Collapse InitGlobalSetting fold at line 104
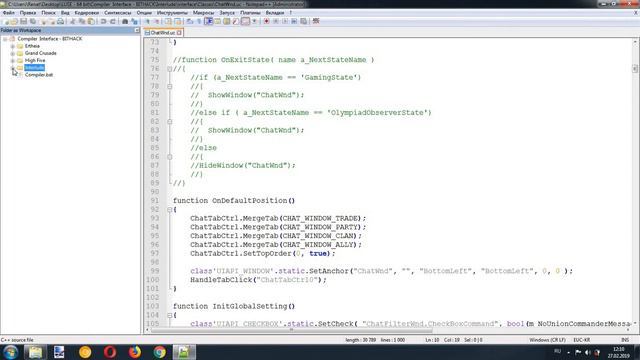The image size is (640, 360). click(169, 315)
